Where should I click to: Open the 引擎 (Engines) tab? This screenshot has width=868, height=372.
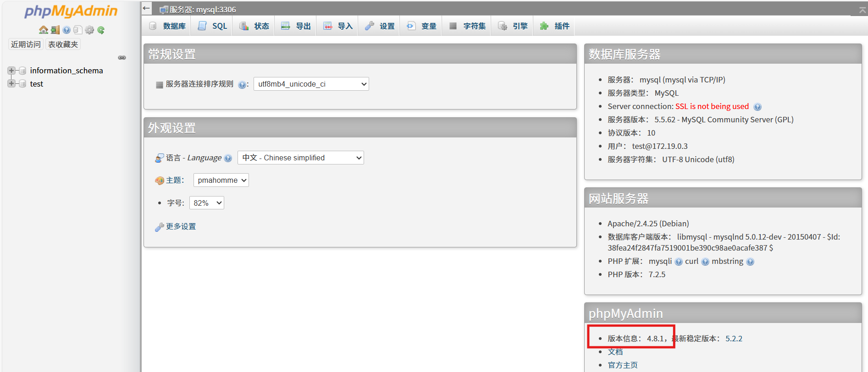coord(513,26)
